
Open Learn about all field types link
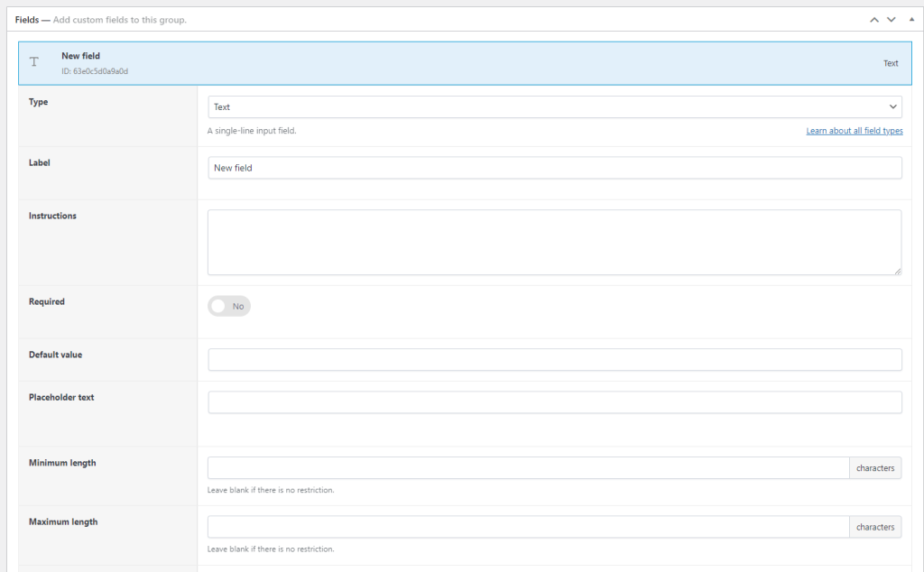tap(854, 130)
